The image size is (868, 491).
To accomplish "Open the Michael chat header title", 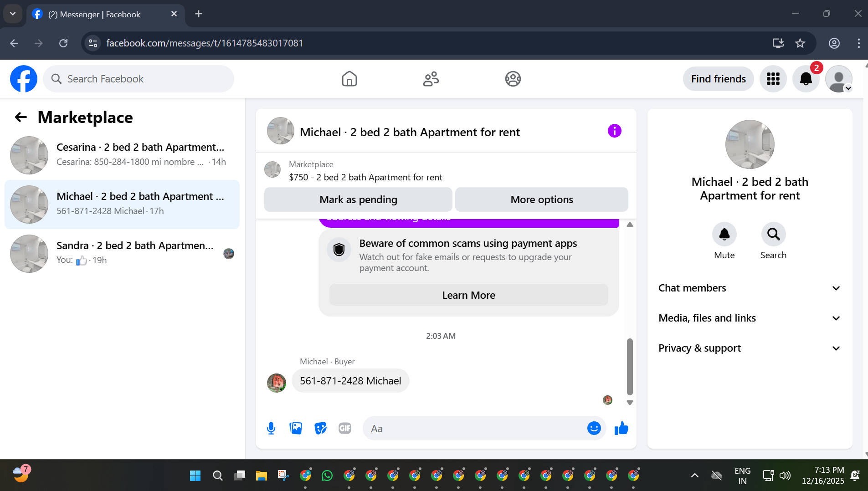I will click(410, 132).
